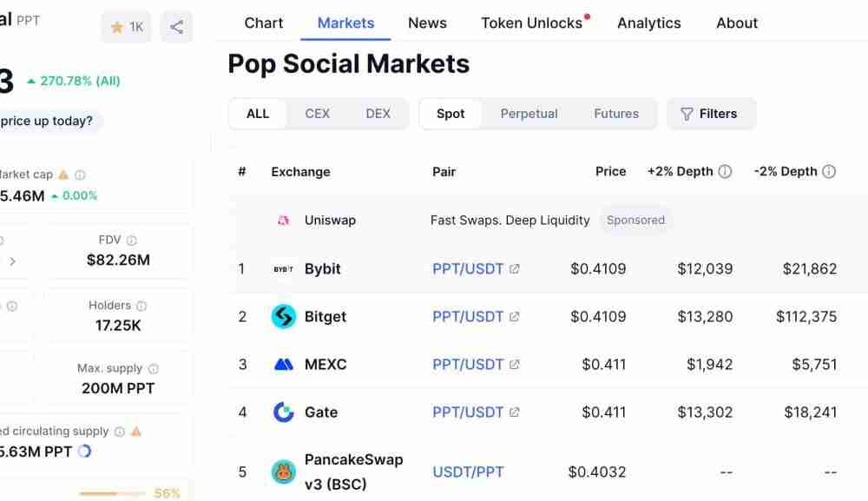
Task: Click the share icon button
Action: point(176,27)
